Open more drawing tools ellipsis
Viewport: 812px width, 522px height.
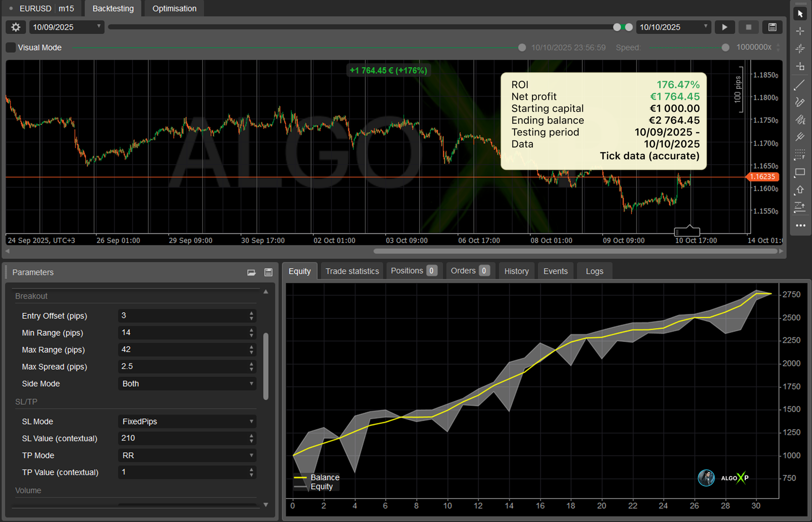800,225
